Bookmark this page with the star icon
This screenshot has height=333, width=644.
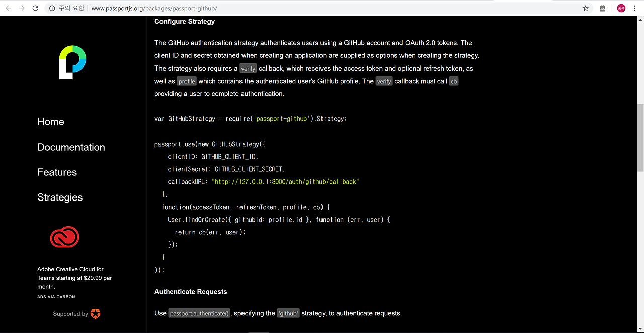586,8
